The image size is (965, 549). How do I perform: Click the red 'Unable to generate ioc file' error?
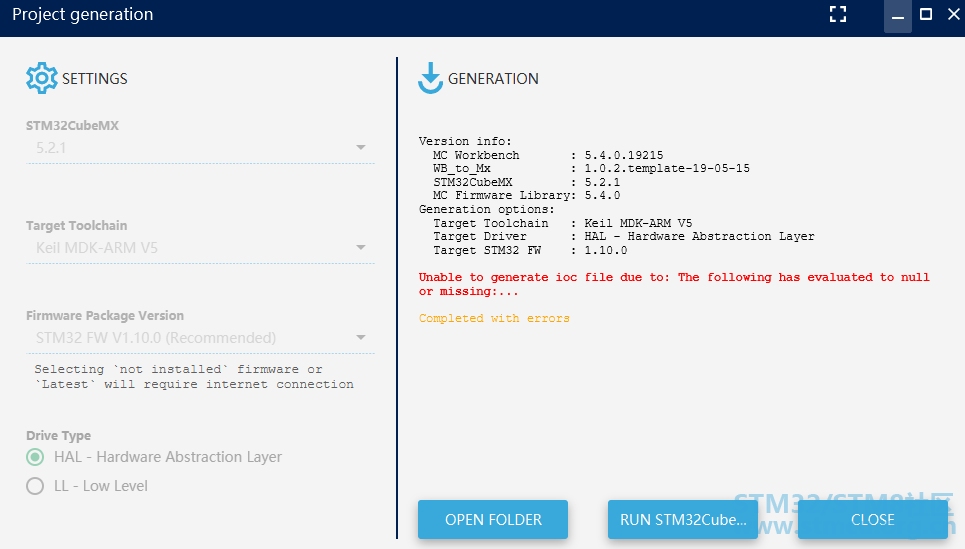point(674,284)
